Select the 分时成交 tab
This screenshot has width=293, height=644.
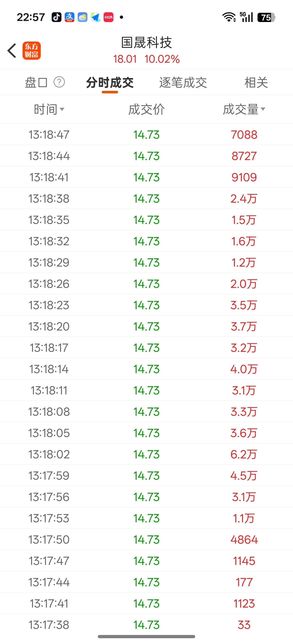coord(110,82)
